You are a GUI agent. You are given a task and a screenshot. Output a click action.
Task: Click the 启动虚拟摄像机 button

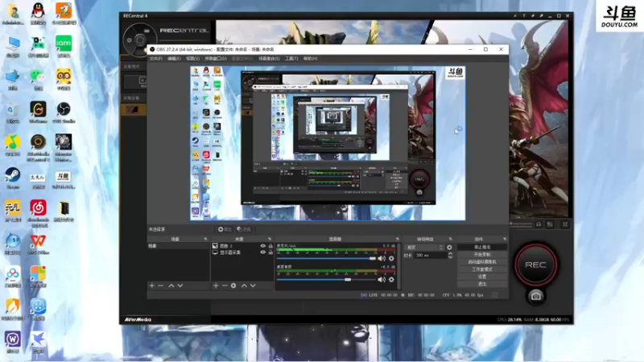pos(482,262)
